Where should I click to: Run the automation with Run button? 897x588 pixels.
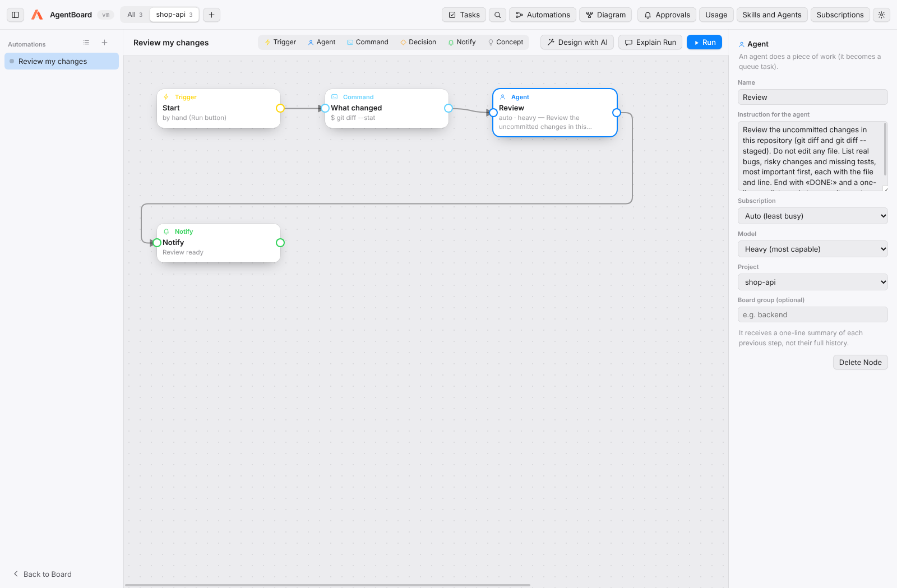click(x=704, y=42)
